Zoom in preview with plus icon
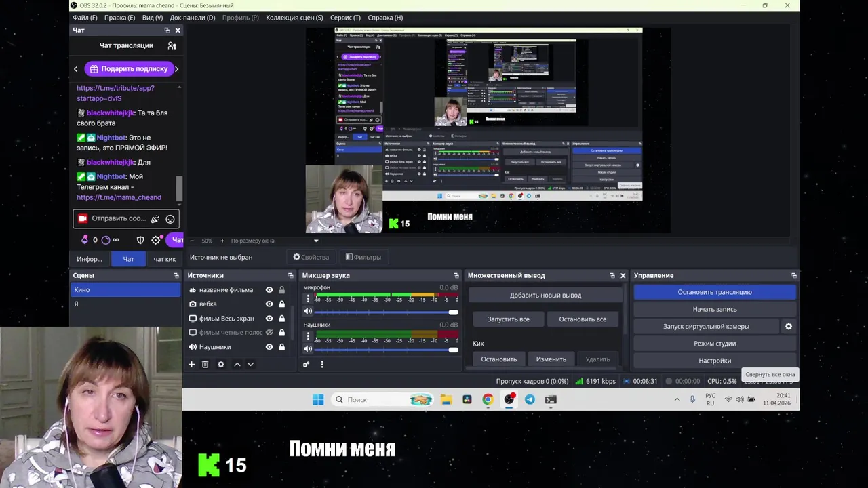868x488 pixels. [222, 241]
